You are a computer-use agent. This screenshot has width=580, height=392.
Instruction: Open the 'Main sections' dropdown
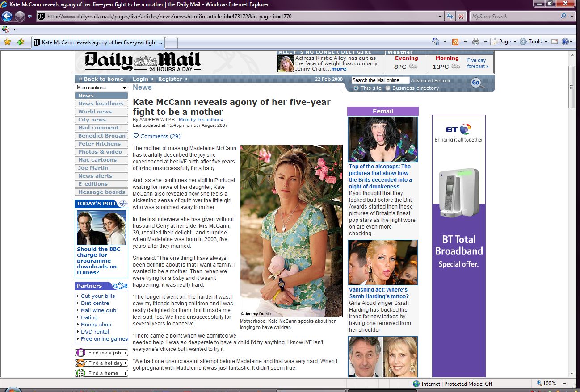pos(101,88)
